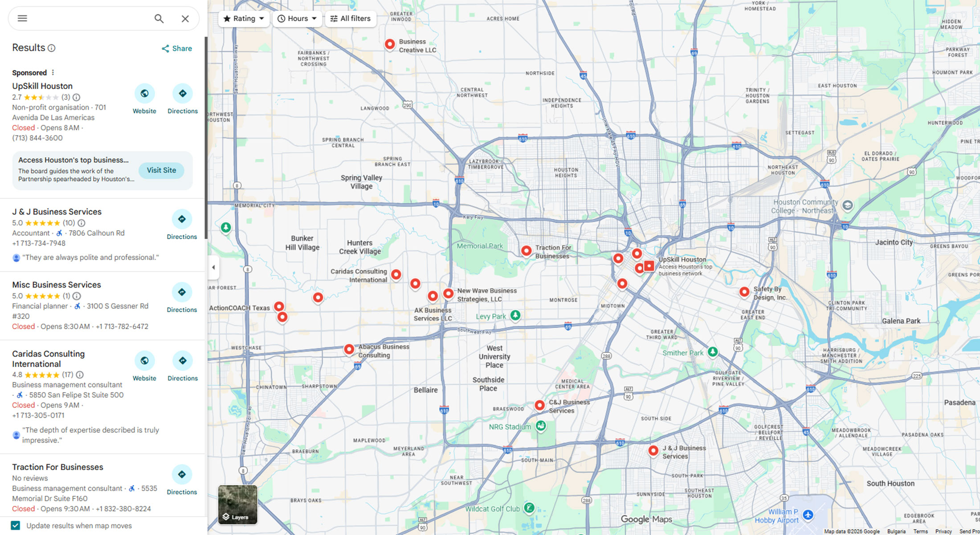Click Visit Site ad button
The image size is (980, 535).
(161, 170)
